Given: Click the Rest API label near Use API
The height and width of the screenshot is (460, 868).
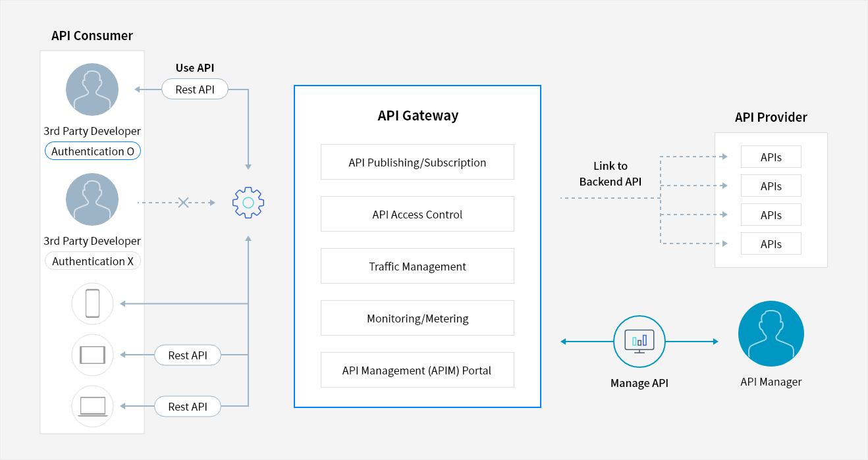Looking at the screenshot, I should [x=194, y=89].
